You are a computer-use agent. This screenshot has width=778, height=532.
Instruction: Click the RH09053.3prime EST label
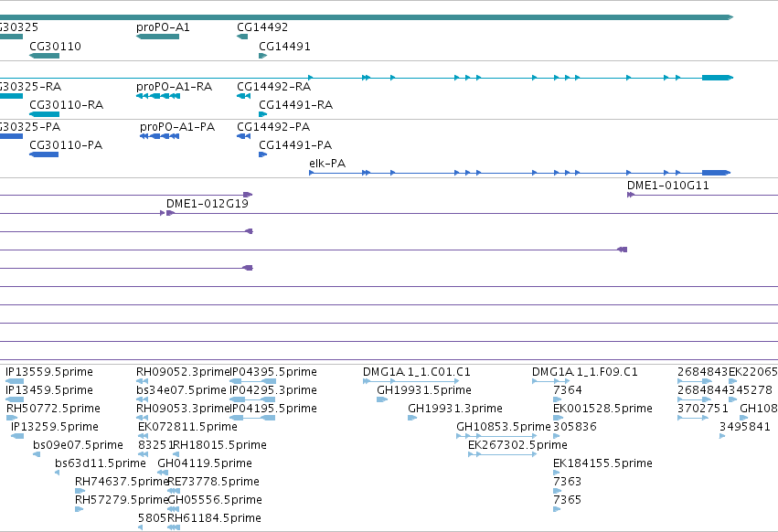[183, 409]
